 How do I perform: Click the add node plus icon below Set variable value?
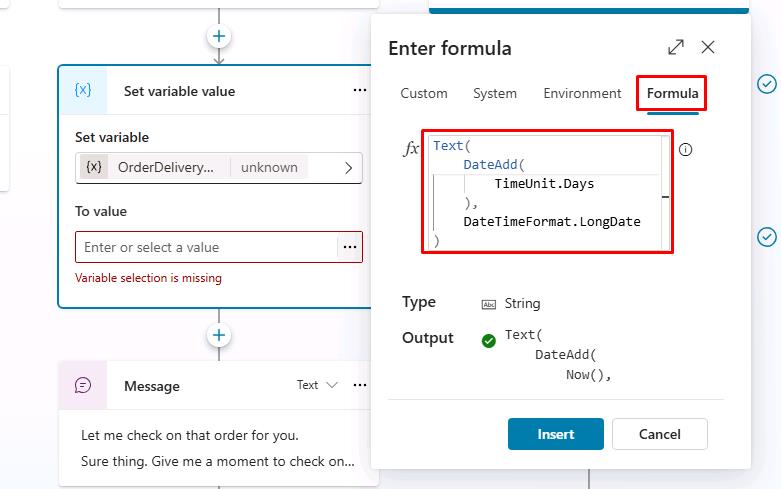pyautogui.click(x=219, y=335)
